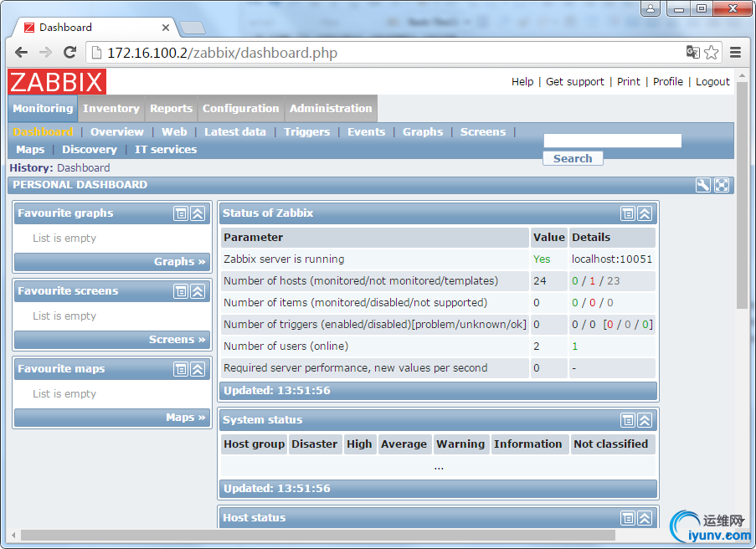Select the Dashboard submenu item
The height and width of the screenshot is (549, 756).
pos(43,132)
